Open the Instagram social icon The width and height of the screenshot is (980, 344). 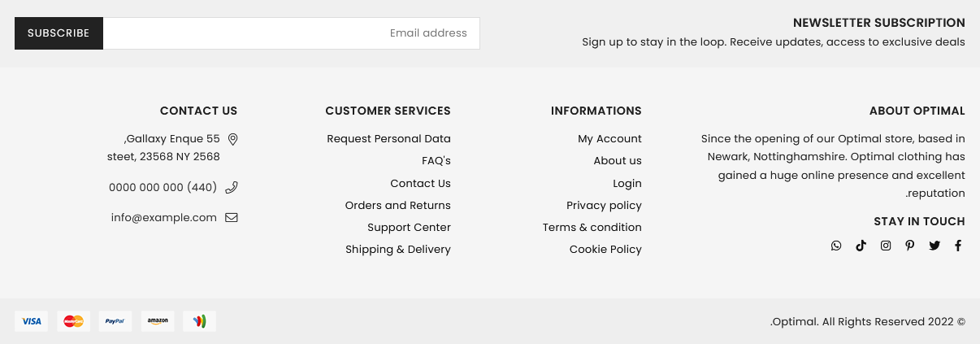click(x=886, y=246)
